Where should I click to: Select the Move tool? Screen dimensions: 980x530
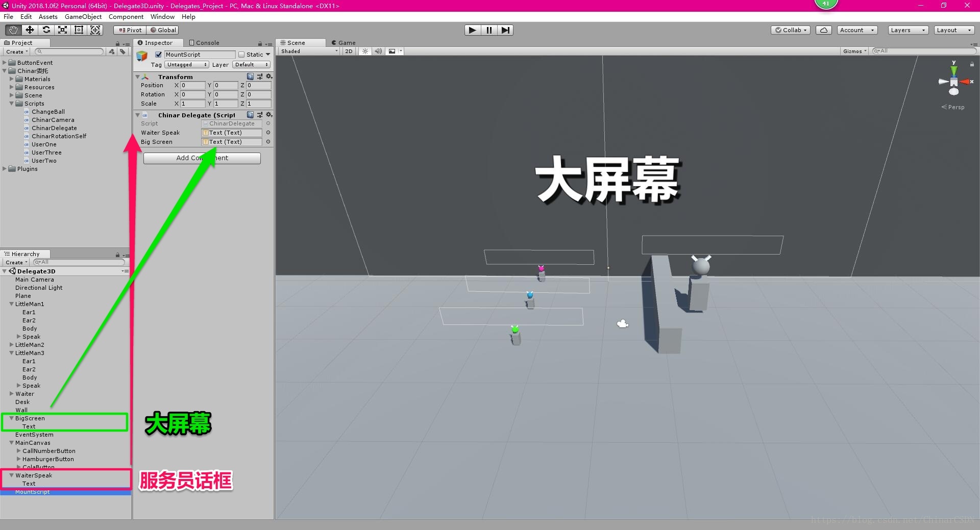point(30,30)
